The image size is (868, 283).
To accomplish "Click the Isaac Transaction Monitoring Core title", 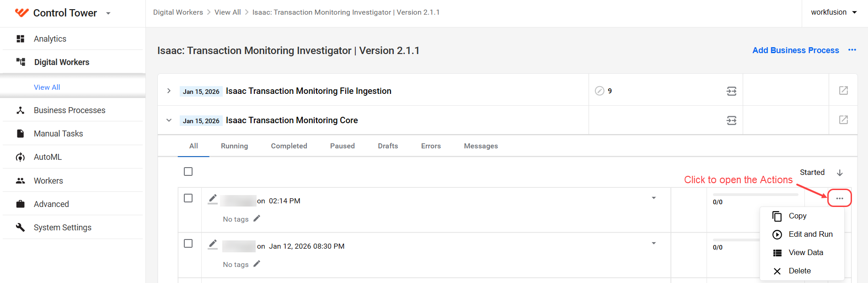I will (x=292, y=120).
